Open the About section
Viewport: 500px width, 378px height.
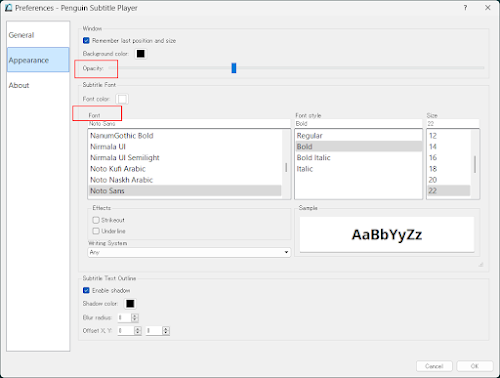click(38, 85)
